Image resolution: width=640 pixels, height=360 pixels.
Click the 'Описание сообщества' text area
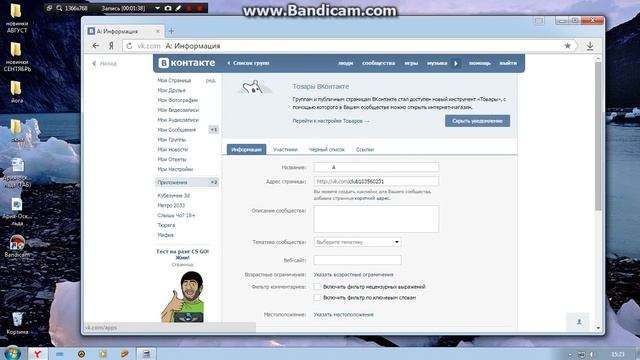(x=376, y=219)
